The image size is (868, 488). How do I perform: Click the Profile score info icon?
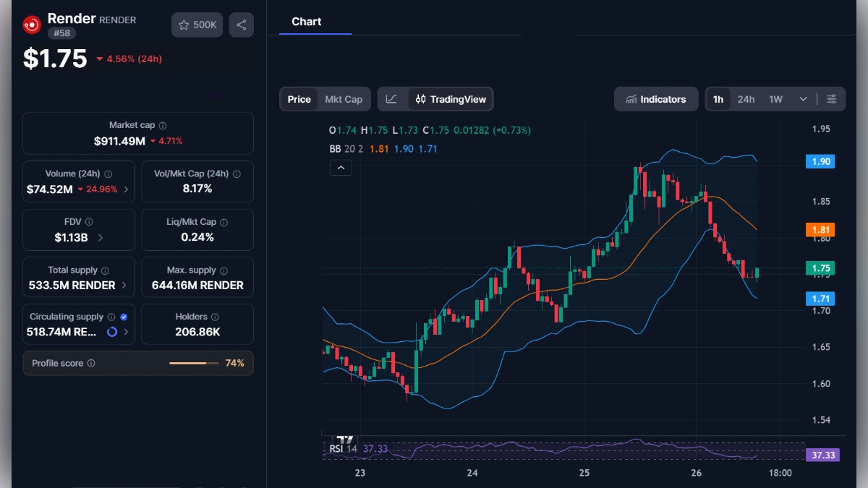tap(91, 363)
